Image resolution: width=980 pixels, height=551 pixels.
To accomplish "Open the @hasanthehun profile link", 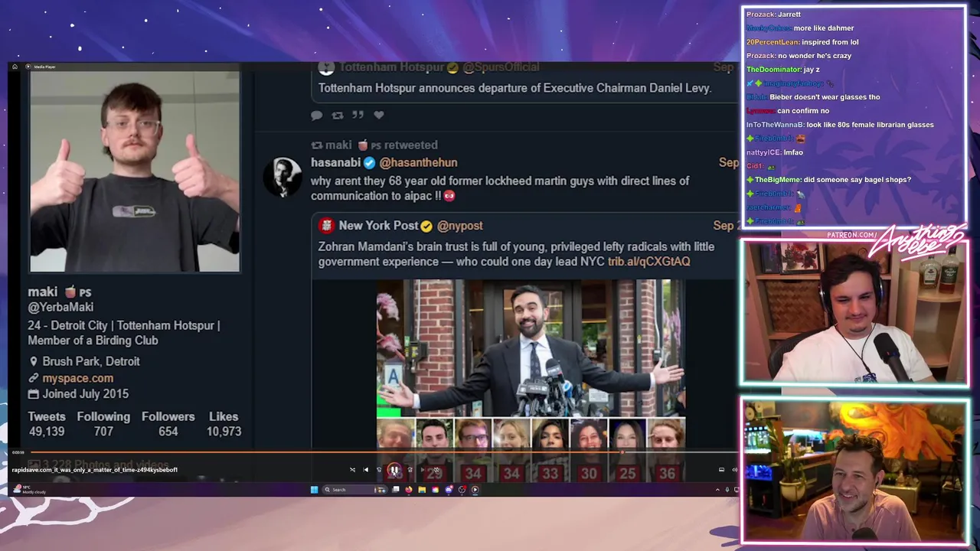I will click(418, 162).
